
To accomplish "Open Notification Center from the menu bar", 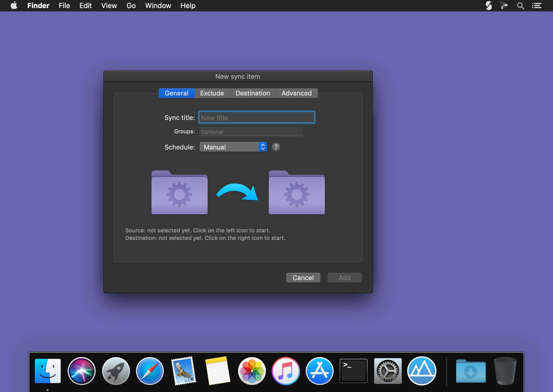I will click(537, 5).
